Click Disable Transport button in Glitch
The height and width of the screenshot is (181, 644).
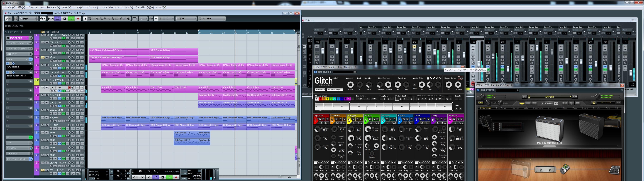coord(335,89)
